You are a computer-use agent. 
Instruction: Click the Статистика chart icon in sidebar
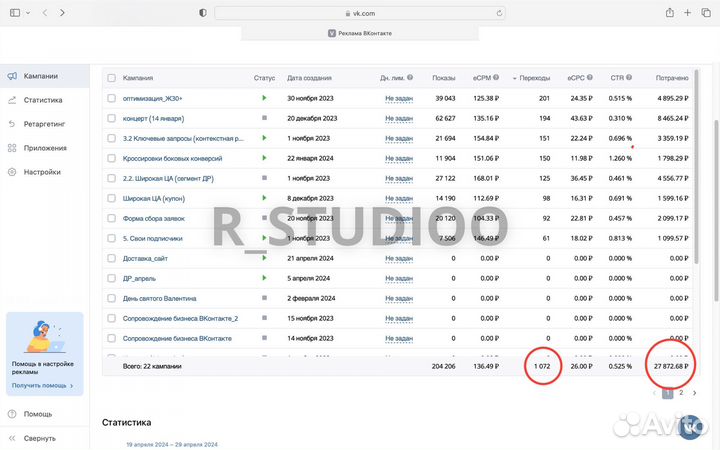point(10,100)
